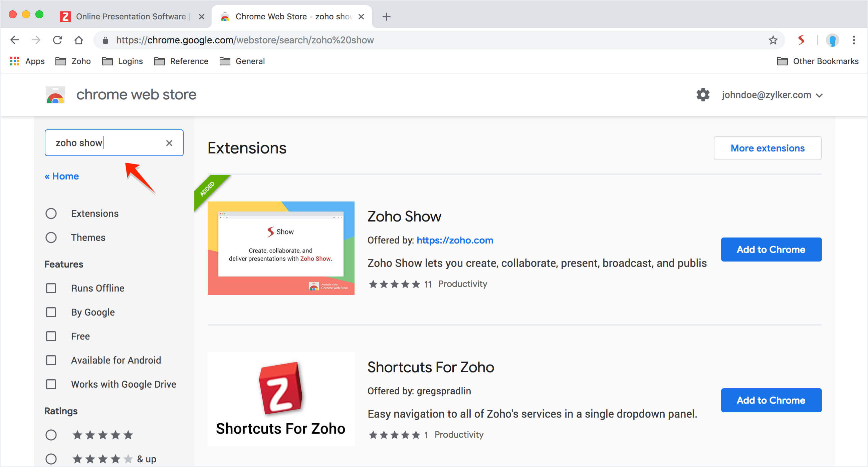The height and width of the screenshot is (467, 868).
Task: Clear the search box with X icon
Action: (169, 143)
